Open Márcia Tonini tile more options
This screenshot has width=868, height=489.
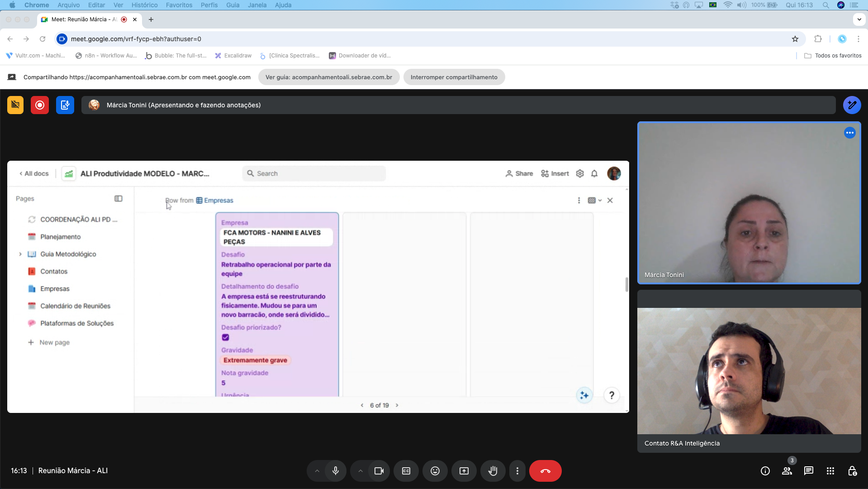pyautogui.click(x=850, y=133)
